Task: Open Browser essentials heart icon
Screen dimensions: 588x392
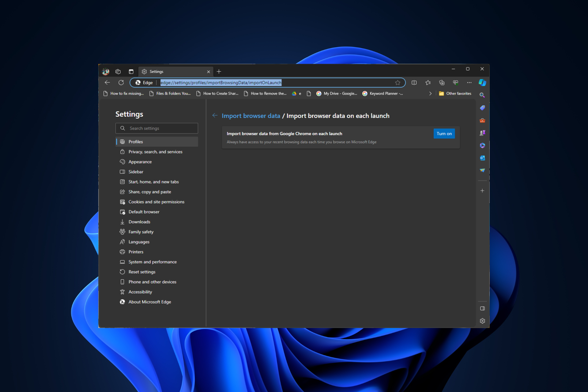Action: tap(455, 83)
